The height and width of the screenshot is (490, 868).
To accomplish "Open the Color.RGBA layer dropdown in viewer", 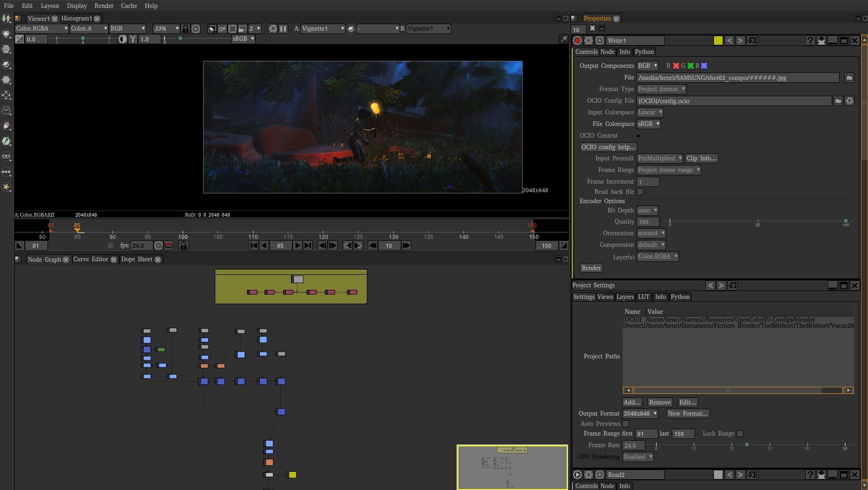I will click(42, 29).
